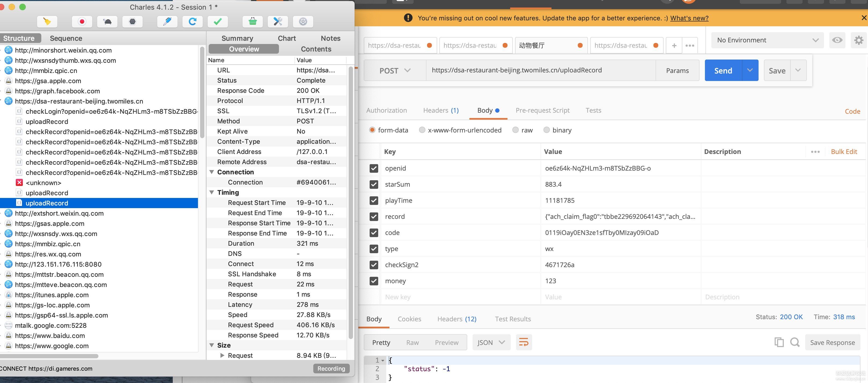Switch to Postman Headers (1) request tab
This screenshot has height=383, width=868.
coord(441,111)
